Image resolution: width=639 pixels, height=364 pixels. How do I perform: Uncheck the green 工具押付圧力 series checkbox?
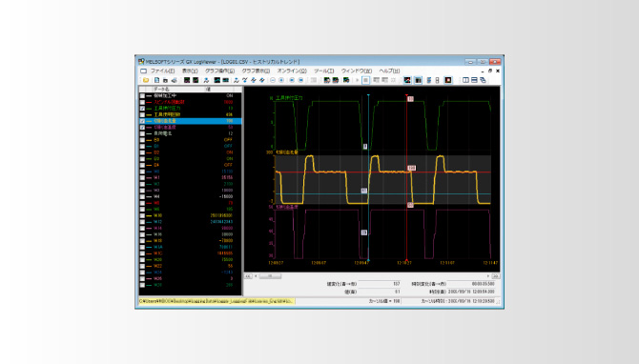142,109
